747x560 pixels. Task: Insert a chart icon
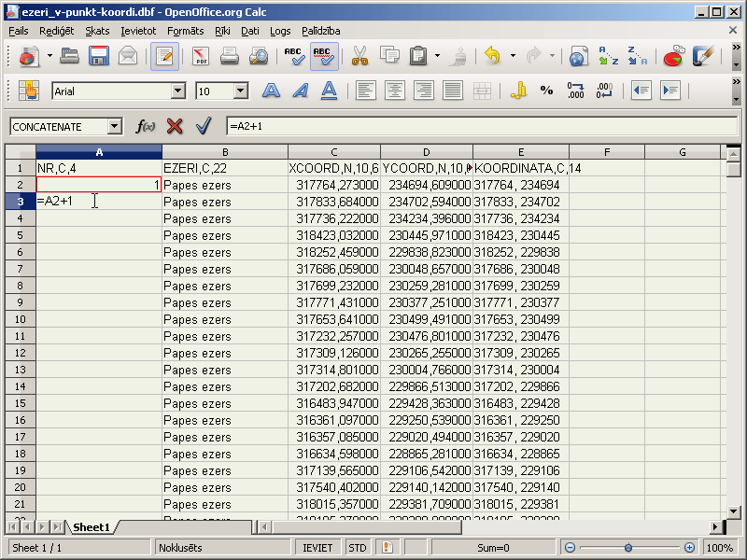(x=673, y=56)
